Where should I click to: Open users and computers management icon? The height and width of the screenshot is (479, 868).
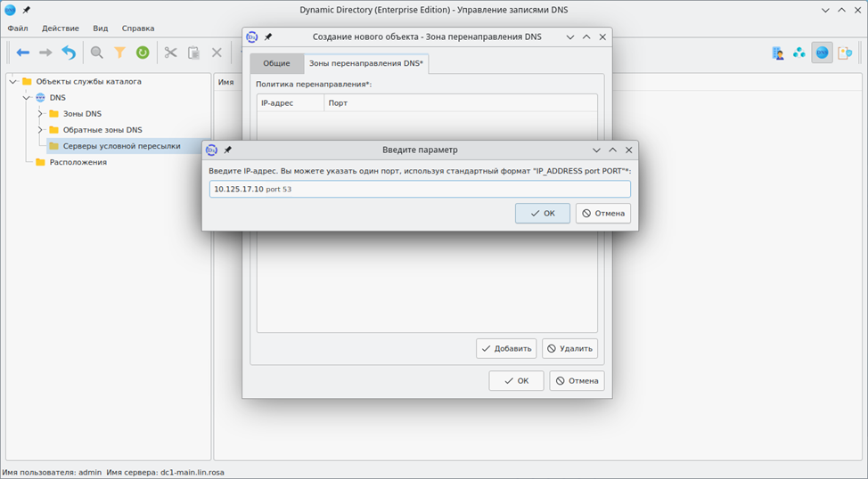pos(778,53)
